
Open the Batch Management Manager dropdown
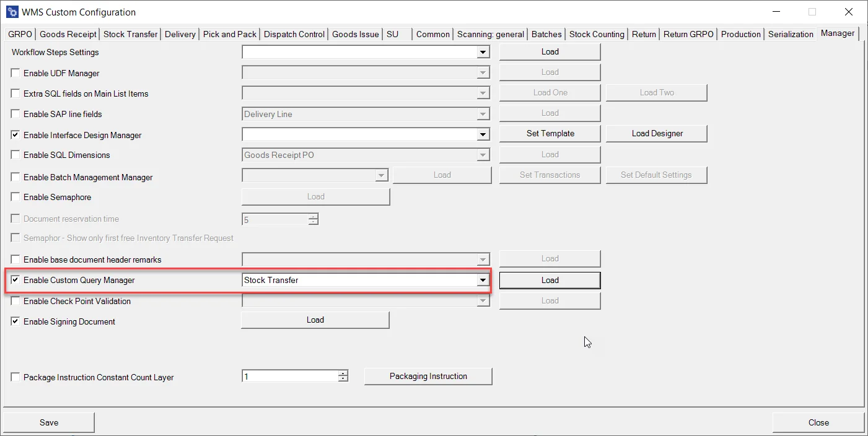pyautogui.click(x=382, y=177)
